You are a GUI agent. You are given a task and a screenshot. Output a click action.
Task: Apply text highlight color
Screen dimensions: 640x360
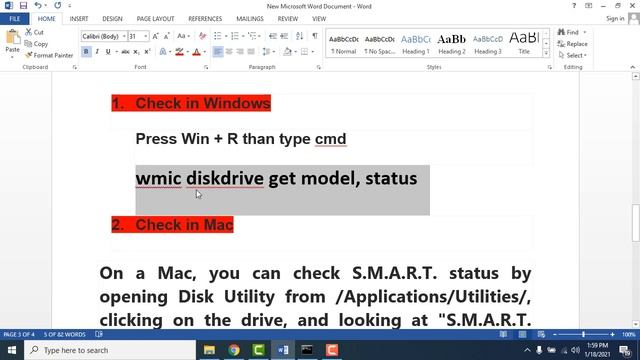179,52
